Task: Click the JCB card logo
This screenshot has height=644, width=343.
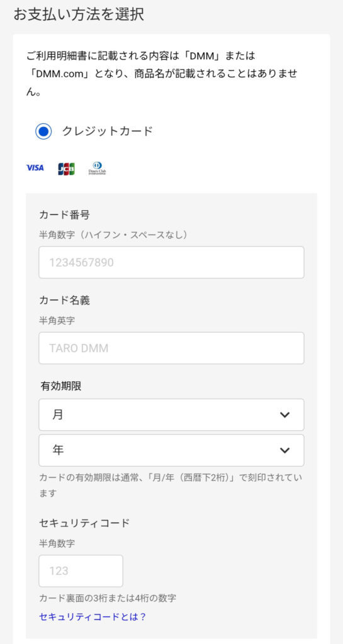Action: click(66, 169)
